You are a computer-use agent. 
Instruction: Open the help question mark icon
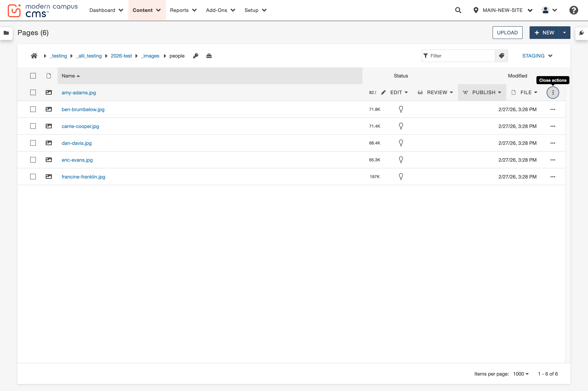point(574,10)
